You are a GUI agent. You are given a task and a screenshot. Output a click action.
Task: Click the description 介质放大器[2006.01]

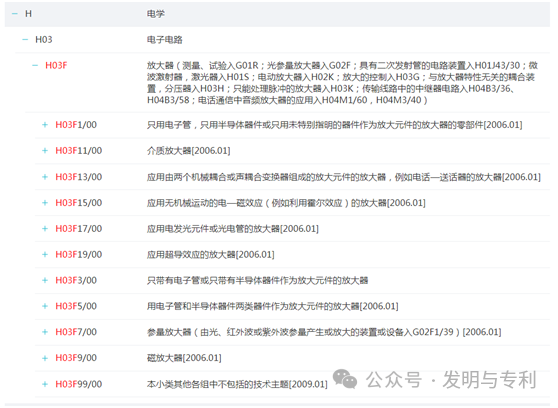pos(189,151)
